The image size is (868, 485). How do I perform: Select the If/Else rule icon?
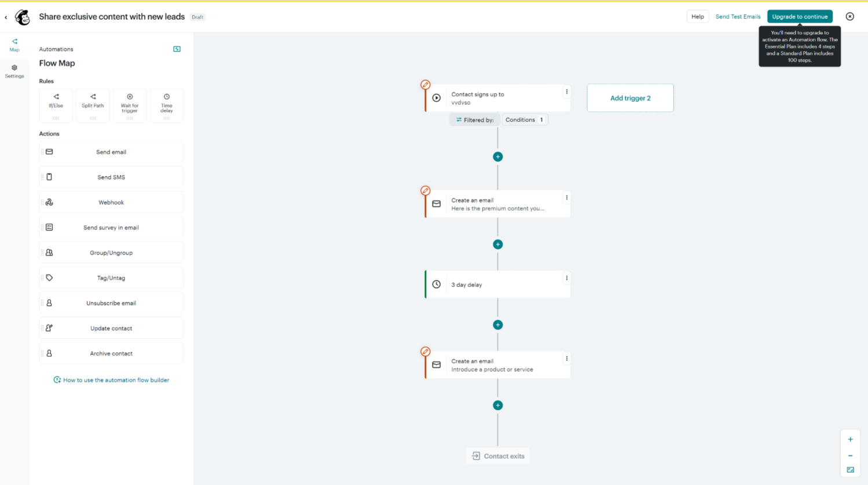point(56,105)
